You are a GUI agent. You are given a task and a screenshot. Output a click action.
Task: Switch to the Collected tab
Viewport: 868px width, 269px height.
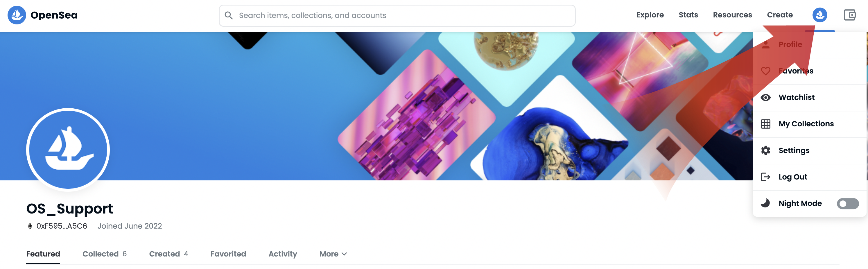(105, 254)
